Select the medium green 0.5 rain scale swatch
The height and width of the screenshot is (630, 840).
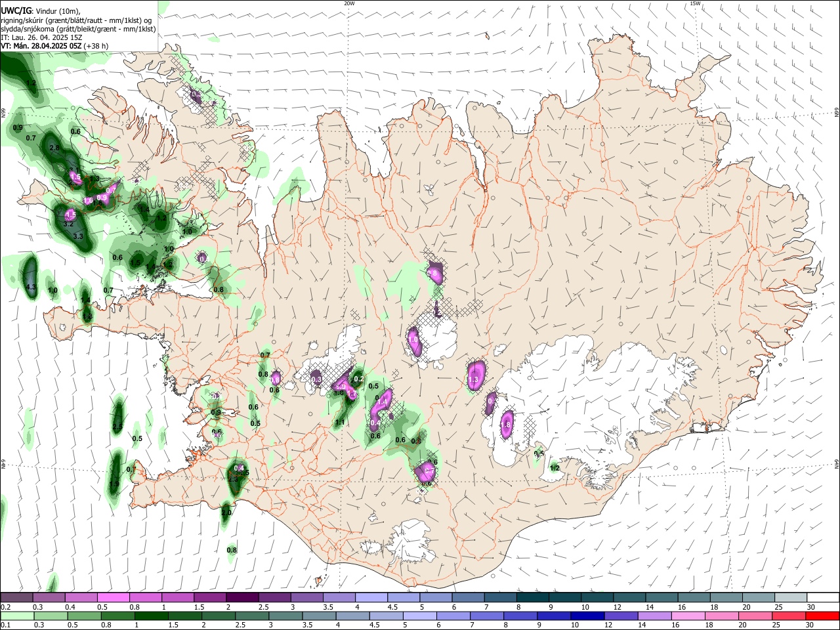click(83, 616)
